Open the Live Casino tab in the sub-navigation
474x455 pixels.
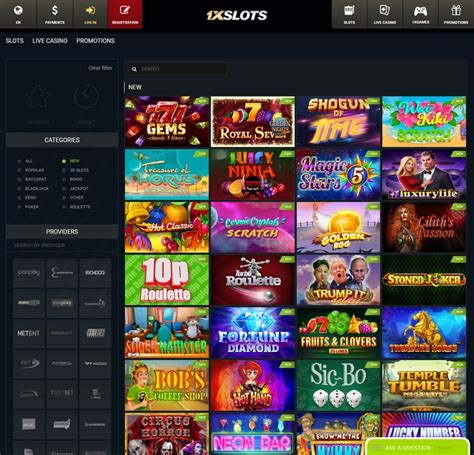point(50,41)
